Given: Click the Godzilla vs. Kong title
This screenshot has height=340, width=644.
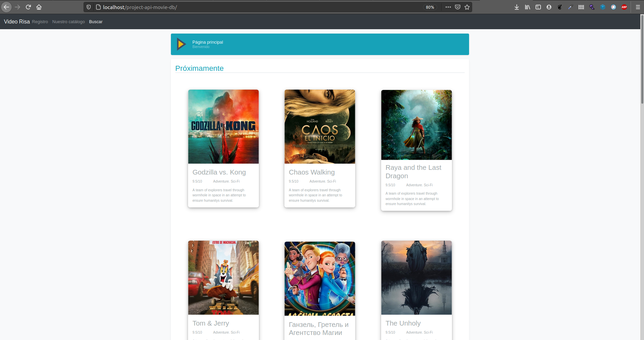Looking at the screenshot, I should [x=219, y=172].
